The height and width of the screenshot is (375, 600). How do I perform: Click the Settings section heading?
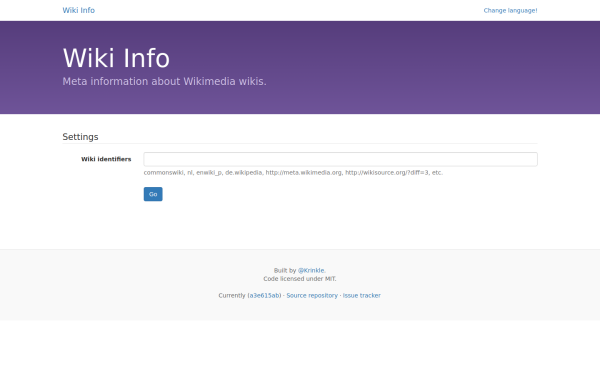tap(80, 137)
